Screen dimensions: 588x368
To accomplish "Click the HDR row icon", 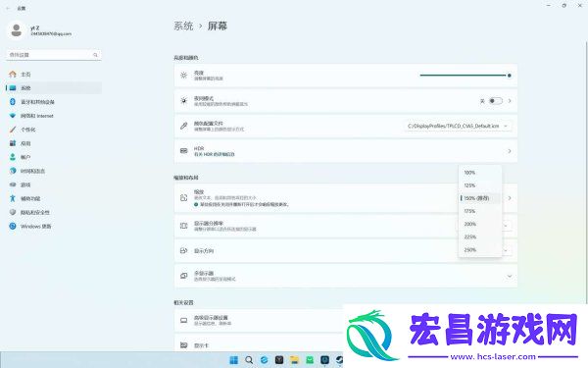I will coord(184,151).
